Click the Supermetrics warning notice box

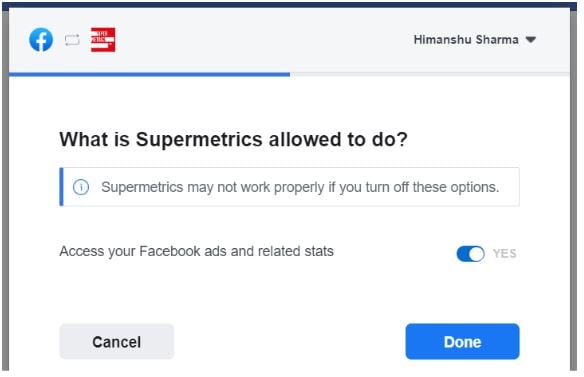[x=289, y=187]
